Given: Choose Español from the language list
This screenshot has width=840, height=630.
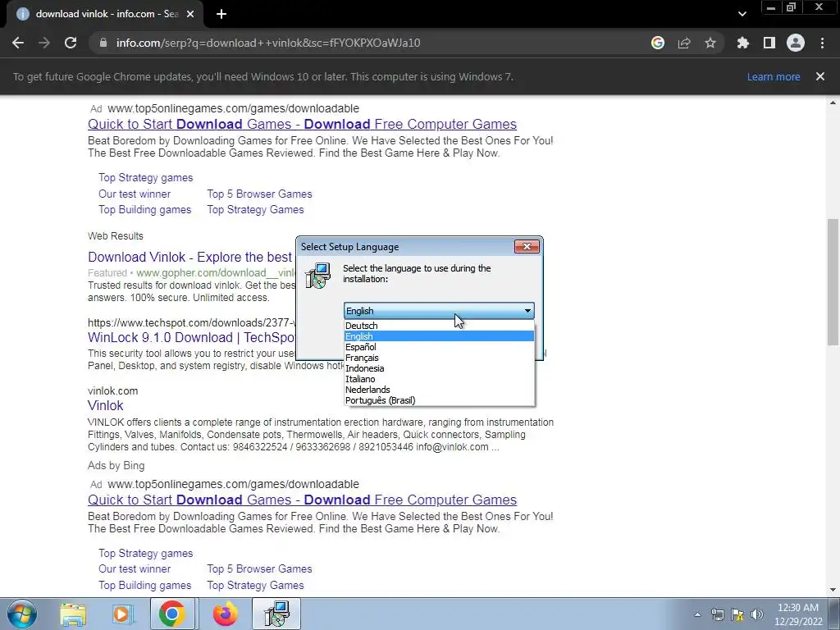Looking at the screenshot, I should click(439, 347).
